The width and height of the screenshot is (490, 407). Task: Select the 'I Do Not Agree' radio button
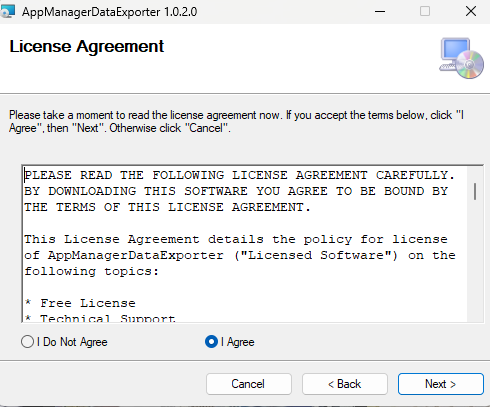point(27,342)
